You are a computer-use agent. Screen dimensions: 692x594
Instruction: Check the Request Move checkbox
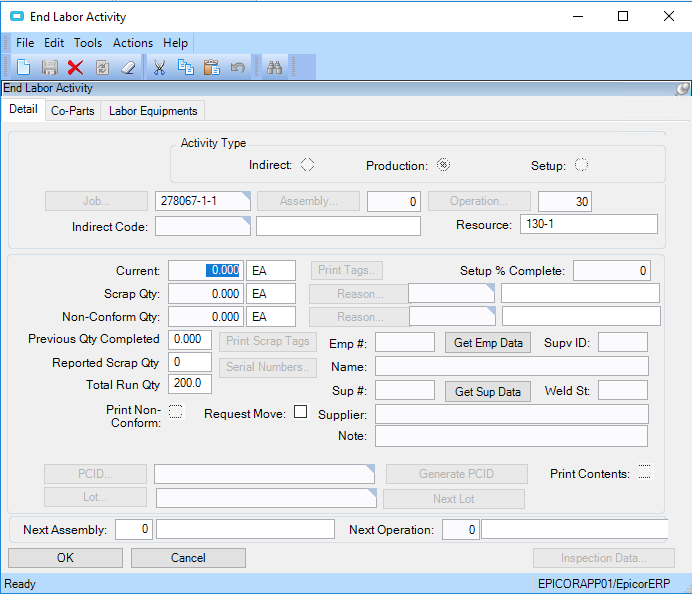point(301,411)
